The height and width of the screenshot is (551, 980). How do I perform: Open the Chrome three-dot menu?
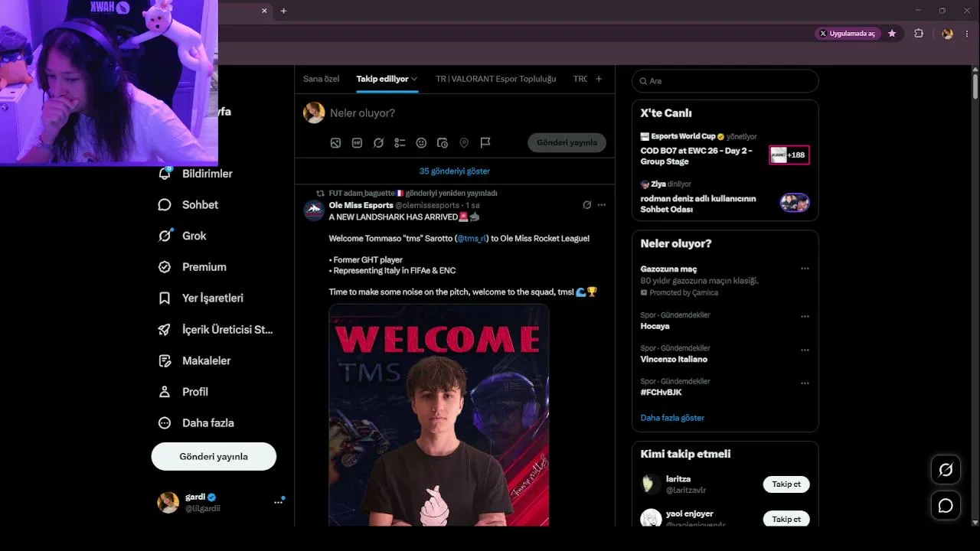click(x=967, y=34)
